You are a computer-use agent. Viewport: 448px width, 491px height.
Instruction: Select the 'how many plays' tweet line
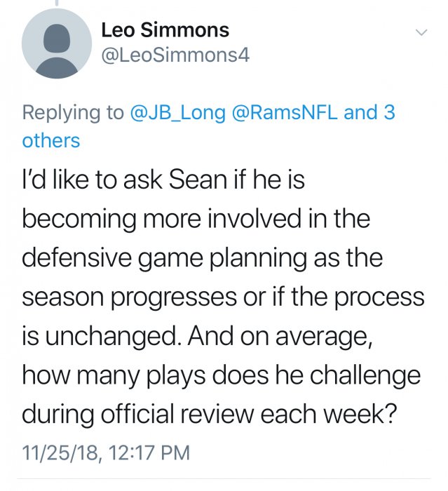[222, 375]
